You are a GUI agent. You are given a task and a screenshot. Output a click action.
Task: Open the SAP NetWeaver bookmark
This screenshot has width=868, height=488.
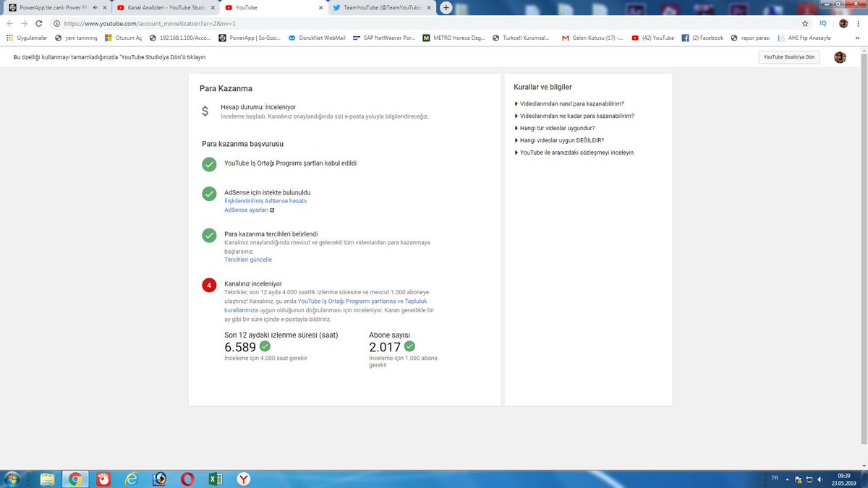[384, 38]
